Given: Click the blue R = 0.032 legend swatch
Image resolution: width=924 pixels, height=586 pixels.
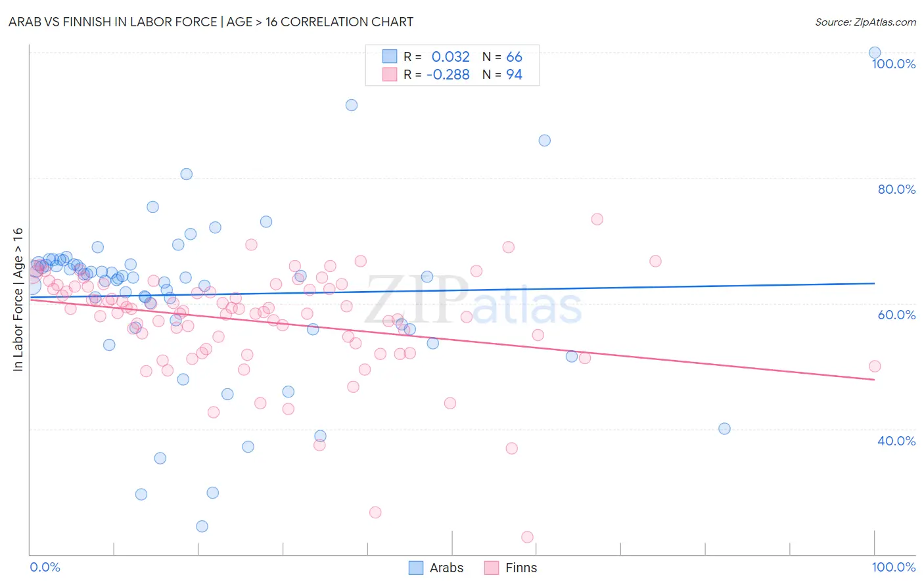Looking at the screenshot, I should click(390, 56).
